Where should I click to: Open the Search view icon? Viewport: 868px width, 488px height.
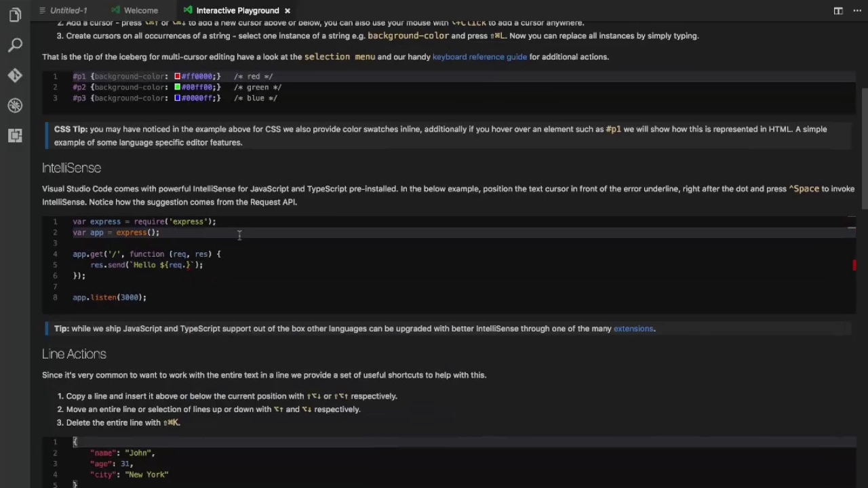[x=15, y=45]
